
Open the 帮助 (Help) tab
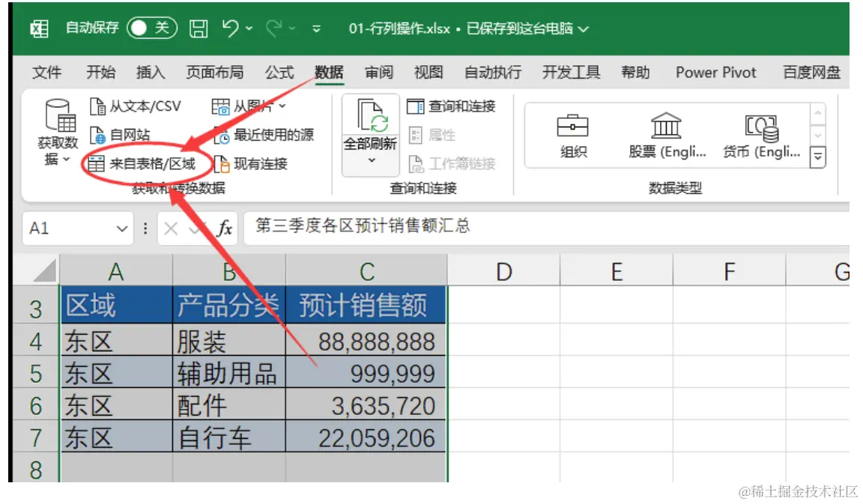635,72
